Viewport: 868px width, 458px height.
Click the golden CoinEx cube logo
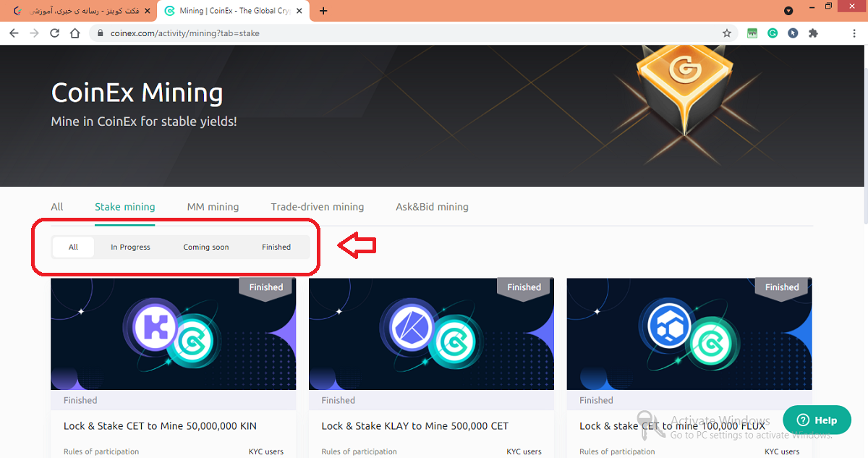coord(684,90)
